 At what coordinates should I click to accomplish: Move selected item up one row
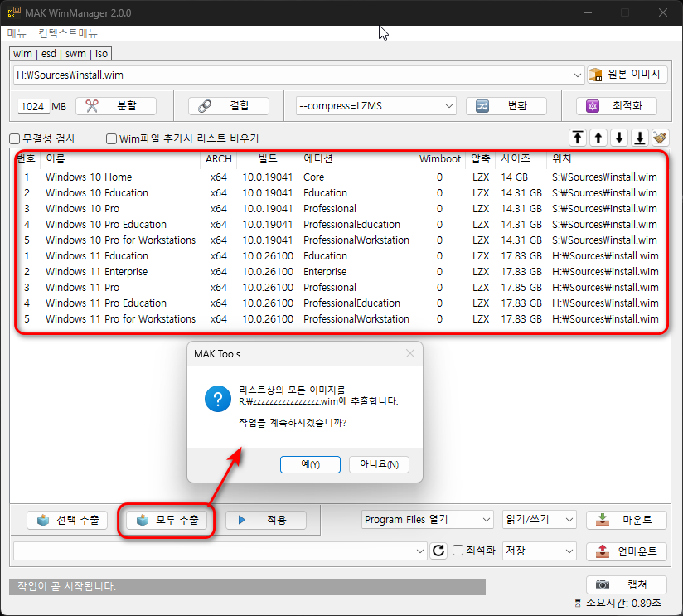[598, 138]
